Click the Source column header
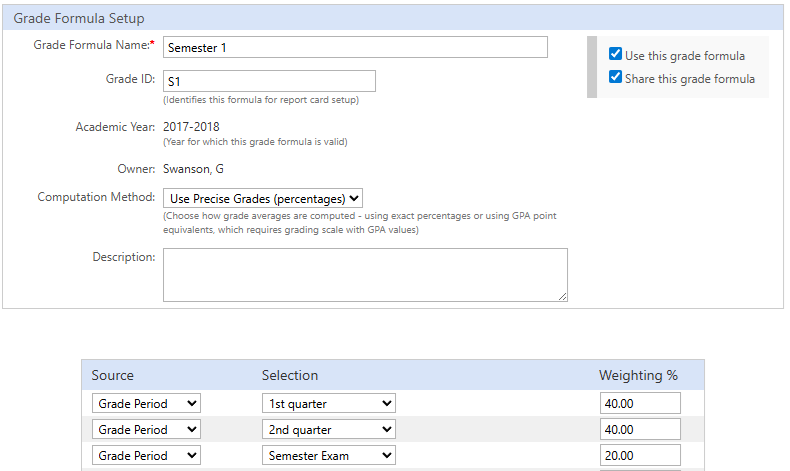 pos(112,375)
